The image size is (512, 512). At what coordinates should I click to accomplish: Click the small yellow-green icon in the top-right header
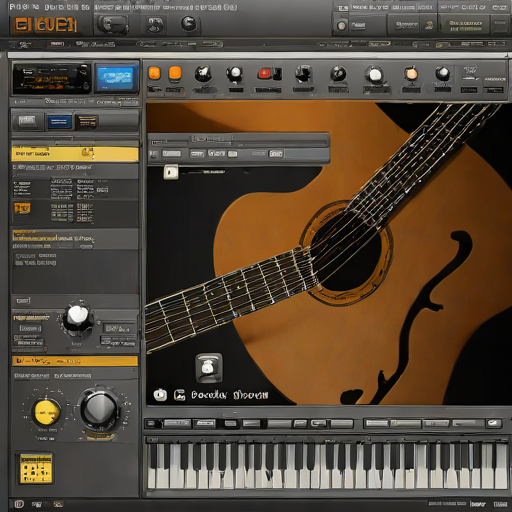tap(429, 25)
